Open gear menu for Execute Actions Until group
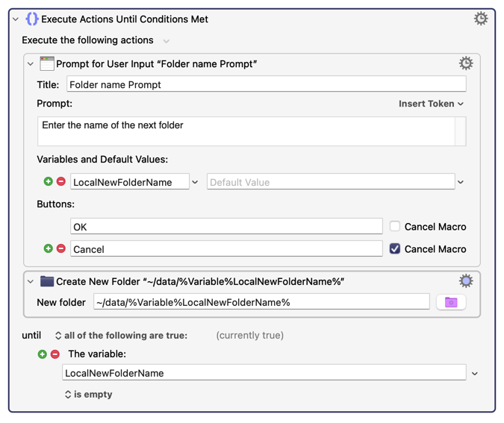 (481, 19)
